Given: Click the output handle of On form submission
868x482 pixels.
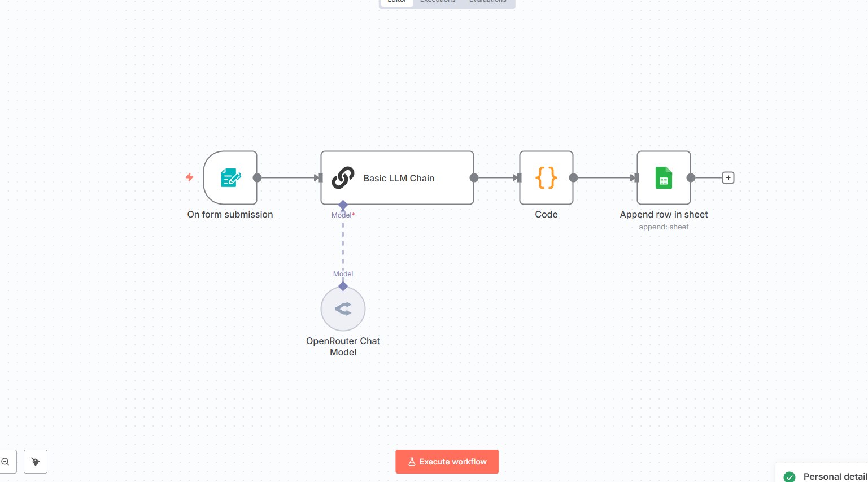Looking at the screenshot, I should pos(257,177).
